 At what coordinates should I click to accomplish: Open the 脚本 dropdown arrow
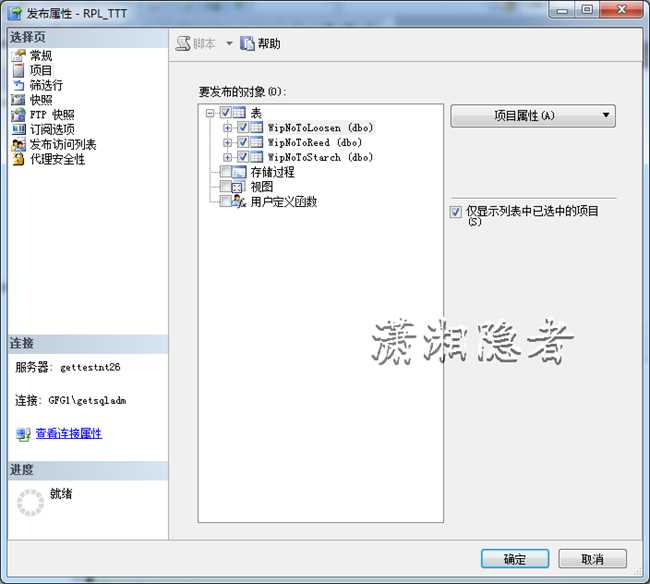click(229, 44)
